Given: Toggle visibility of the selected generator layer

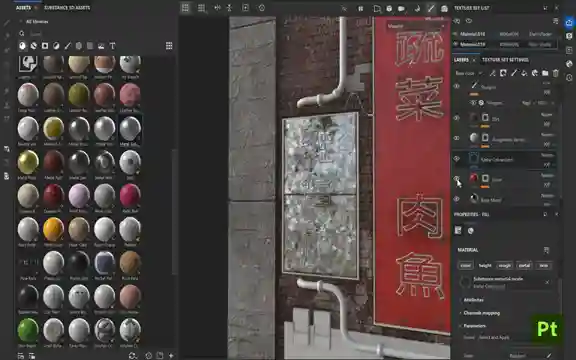Looking at the screenshot, I should [457, 159].
